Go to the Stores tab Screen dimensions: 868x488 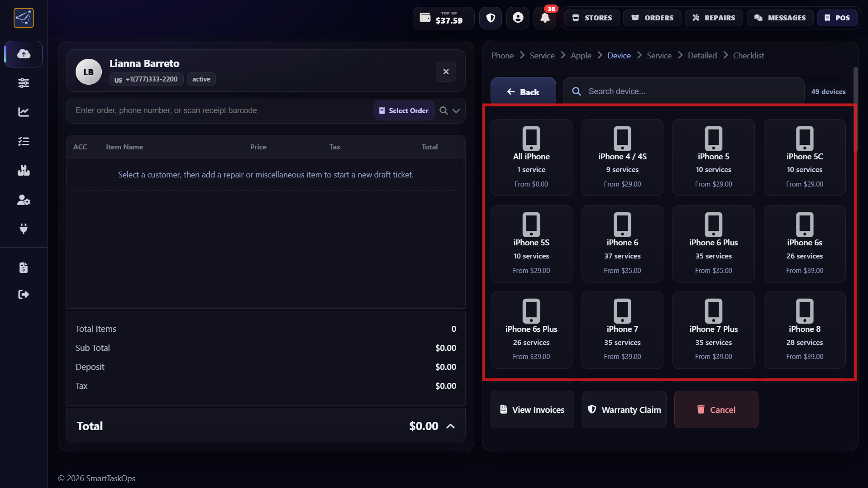coord(592,18)
